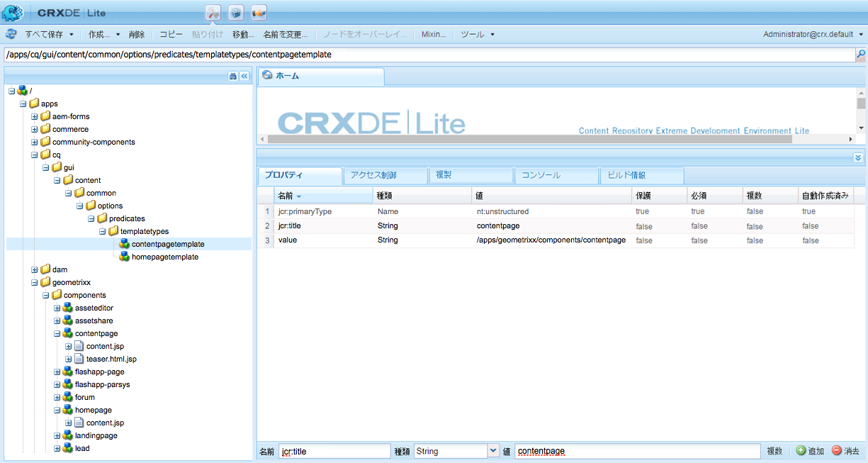Open the 作成 menu
The image size is (868, 463).
(103, 34)
